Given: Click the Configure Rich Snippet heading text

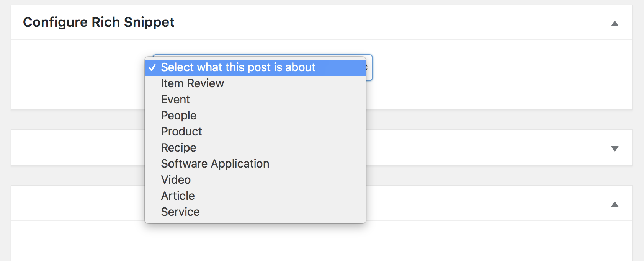Looking at the screenshot, I should pyautogui.click(x=99, y=22).
